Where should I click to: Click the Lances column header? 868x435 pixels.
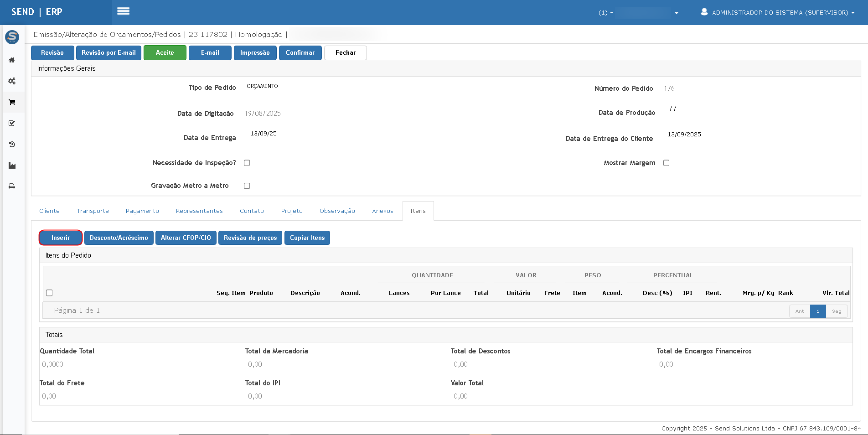pyautogui.click(x=399, y=293)
